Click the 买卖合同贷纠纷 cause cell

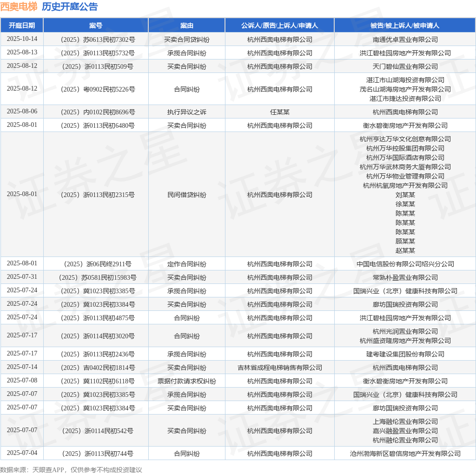pyautogui.click(x=187, y=40)
